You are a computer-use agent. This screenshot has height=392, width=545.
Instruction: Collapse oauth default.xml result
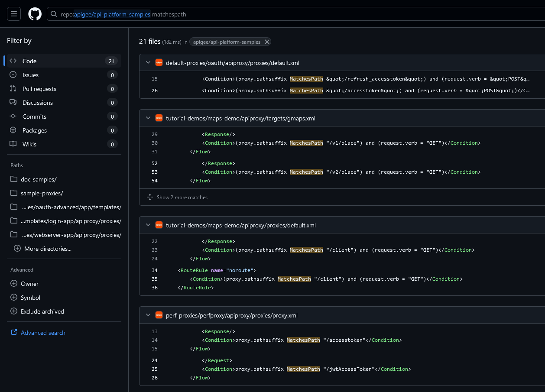148,63
